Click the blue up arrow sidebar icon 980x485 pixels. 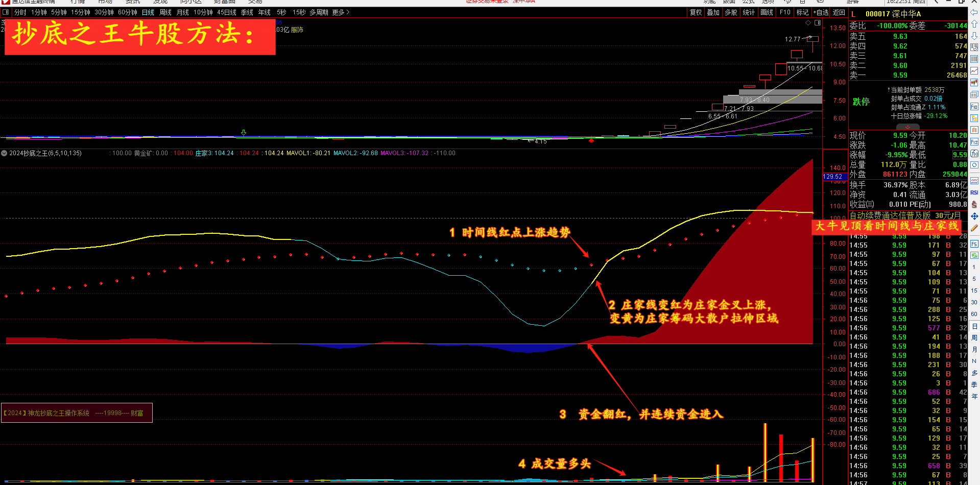974,24
